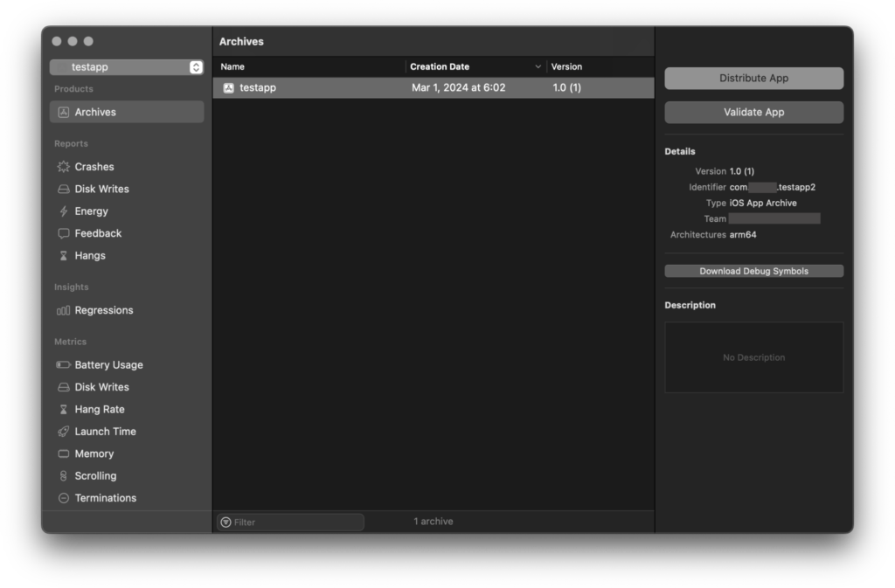Open Terminations metrics
This screenshot has height=588, width=895.
tap(127, 499)
